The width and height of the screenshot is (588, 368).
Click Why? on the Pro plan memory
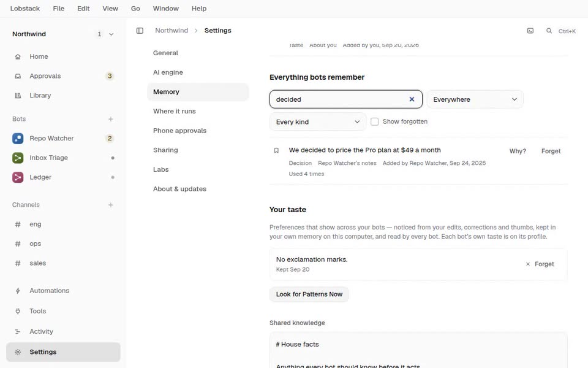[x=518, y=151]
